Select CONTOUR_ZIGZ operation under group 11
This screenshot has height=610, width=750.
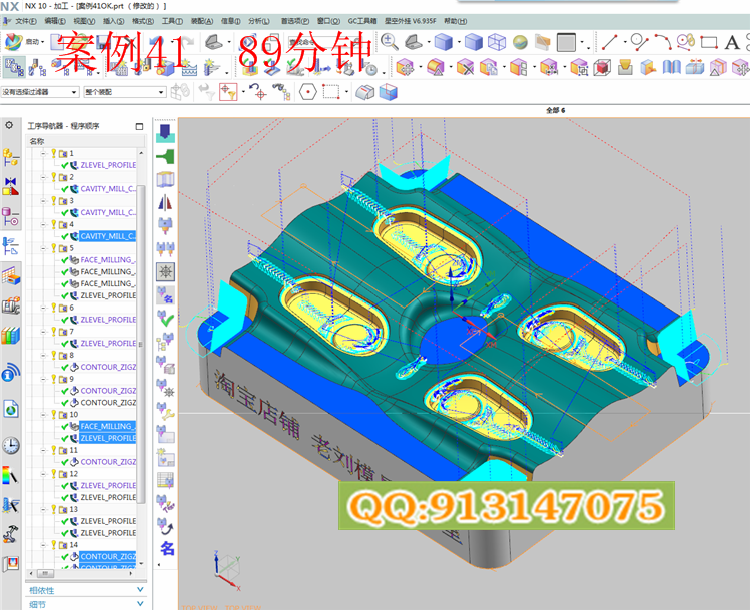(108, 462)
